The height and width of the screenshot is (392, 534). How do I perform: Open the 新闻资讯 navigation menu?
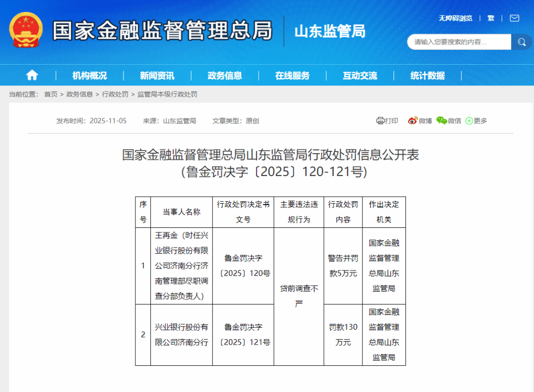[x=157, y=75]
